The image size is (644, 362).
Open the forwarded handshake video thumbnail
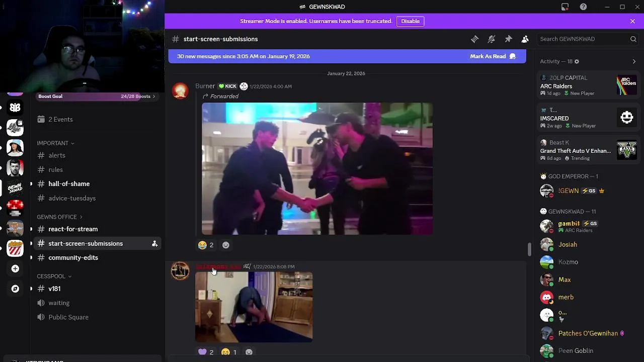(x=317, y=169)
